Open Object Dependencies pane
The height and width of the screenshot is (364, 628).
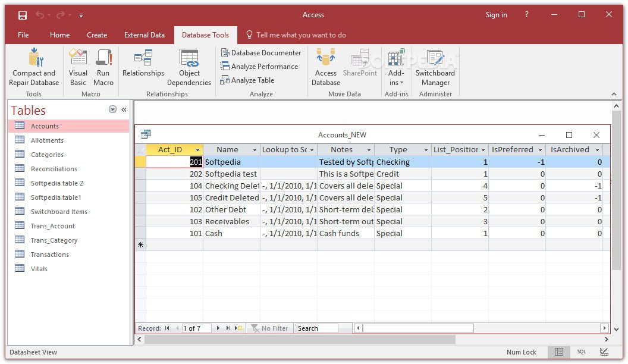click(189, 67)
